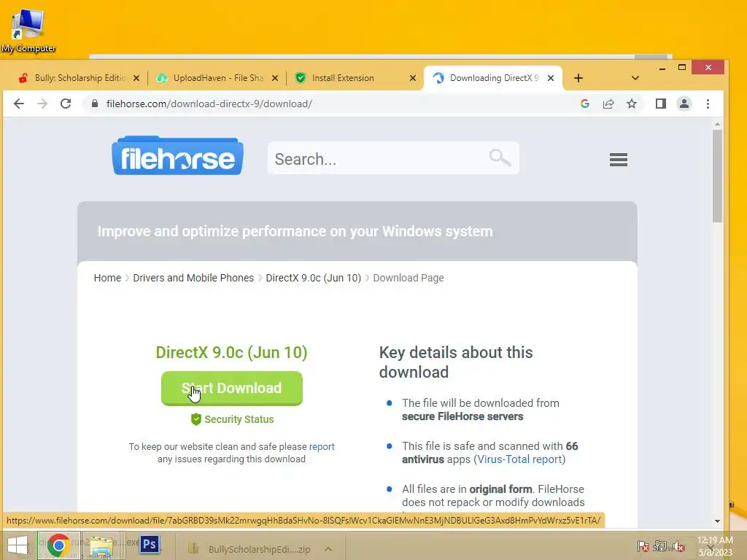This screenshot has width=747, height=560.
Task: View site info via the padlock icon
Action: click(x=95, y=104)
